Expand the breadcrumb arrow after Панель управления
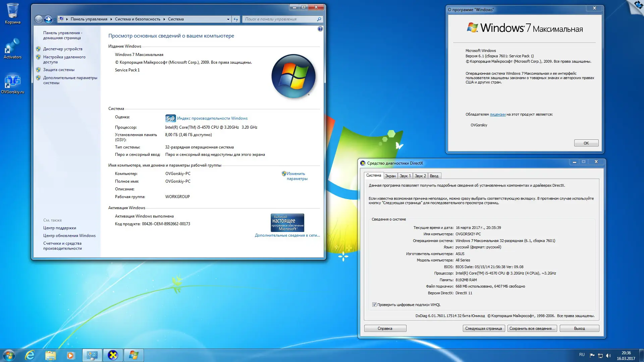Screen dimensions: 644x362 click(x=111, y=19)
